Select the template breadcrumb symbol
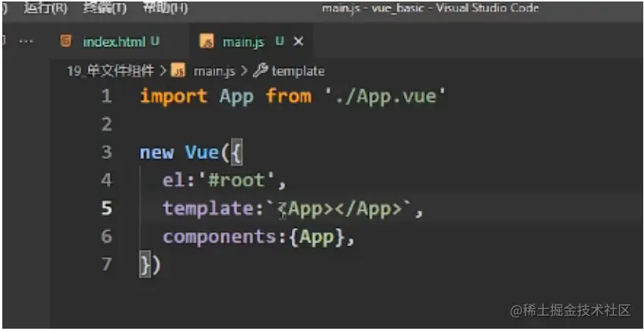The width and height of the screenshot is (644, 331). coord(299,71)
